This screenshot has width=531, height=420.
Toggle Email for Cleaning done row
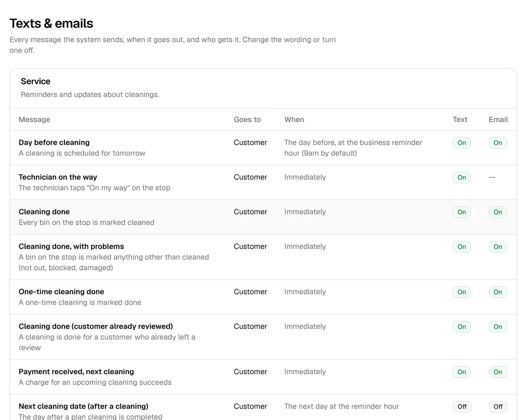498,212
